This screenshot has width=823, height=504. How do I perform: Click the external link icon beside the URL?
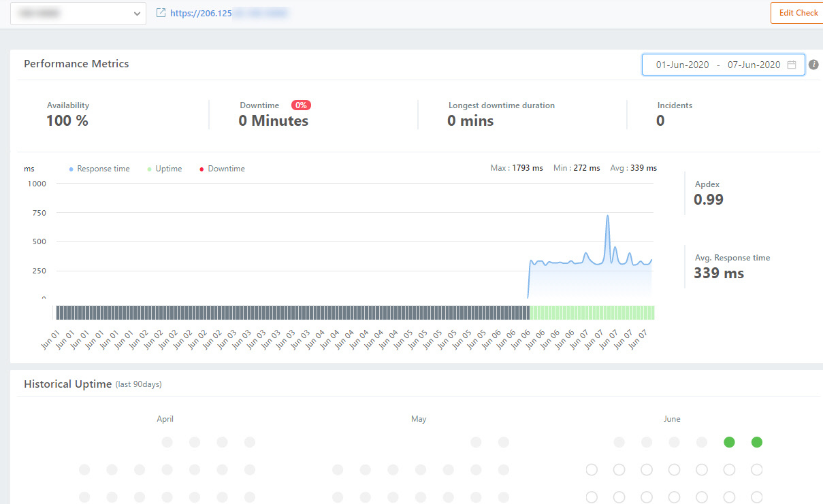(x=161, y=13)
